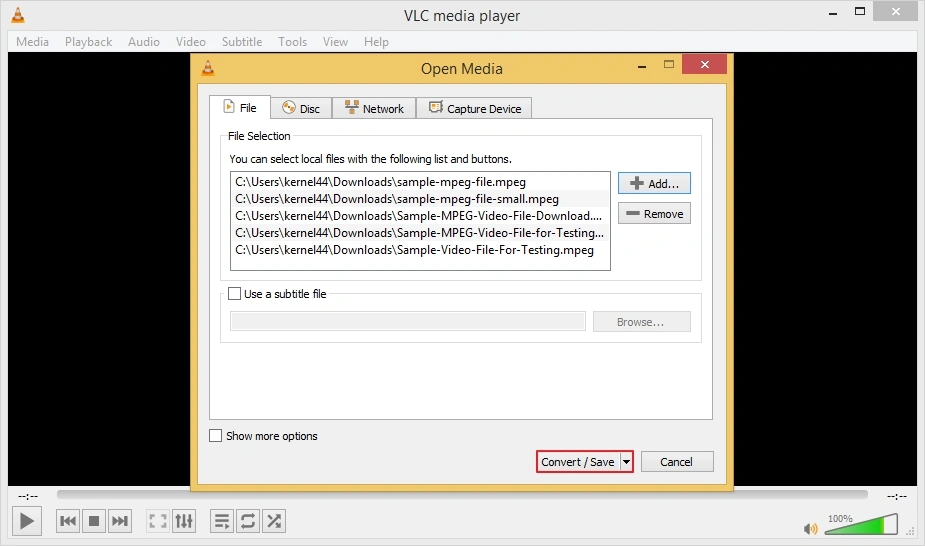925x546 pixels.
Task: Maximize the Open Media dialog
Action: pos(668,65)
